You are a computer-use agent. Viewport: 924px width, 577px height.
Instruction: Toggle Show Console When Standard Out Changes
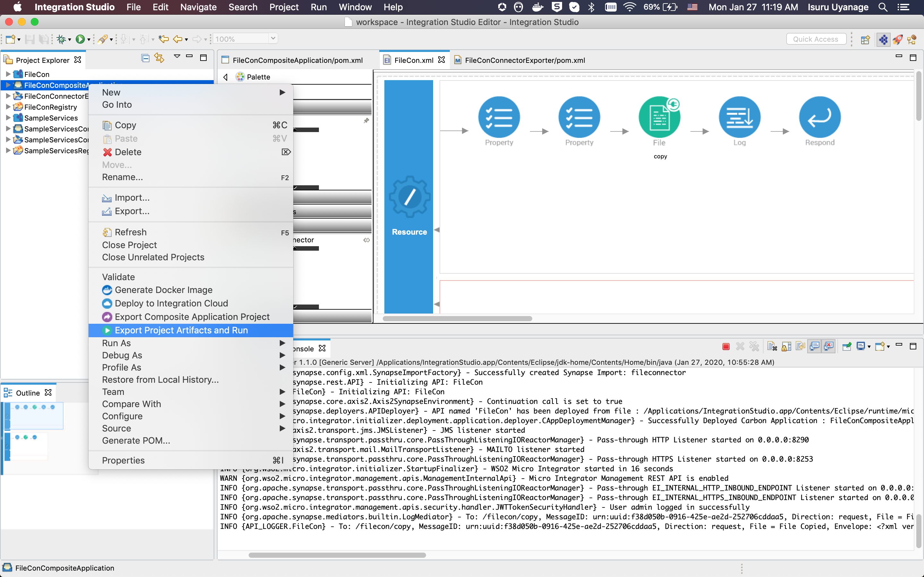pyautogui.click(x=815, y=346)
